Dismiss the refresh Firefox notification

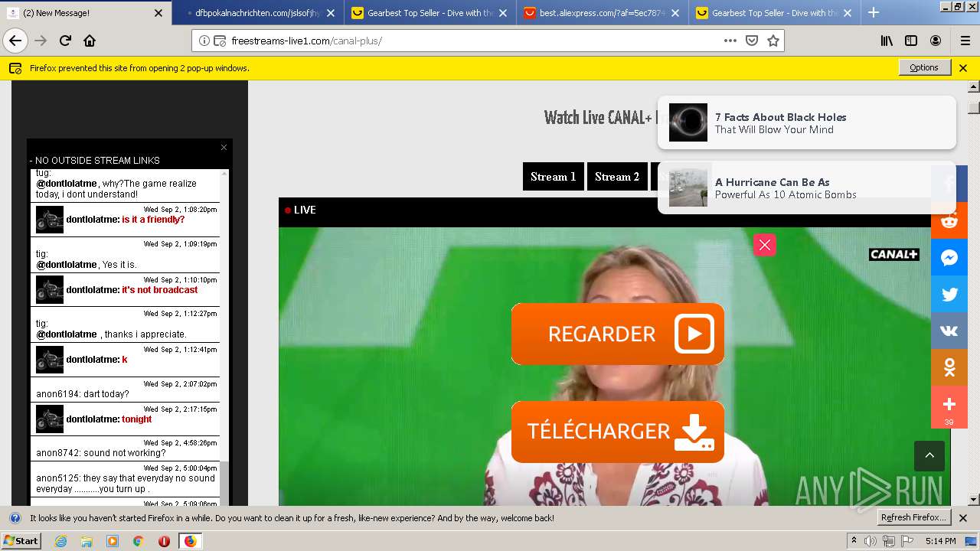click(x=963, y=518)
